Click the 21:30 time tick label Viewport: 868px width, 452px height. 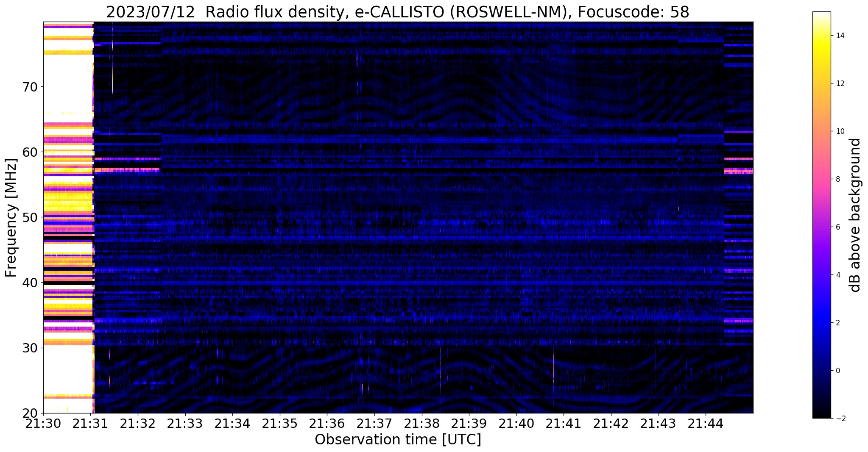pyautogui.click(x=43, y=423)
